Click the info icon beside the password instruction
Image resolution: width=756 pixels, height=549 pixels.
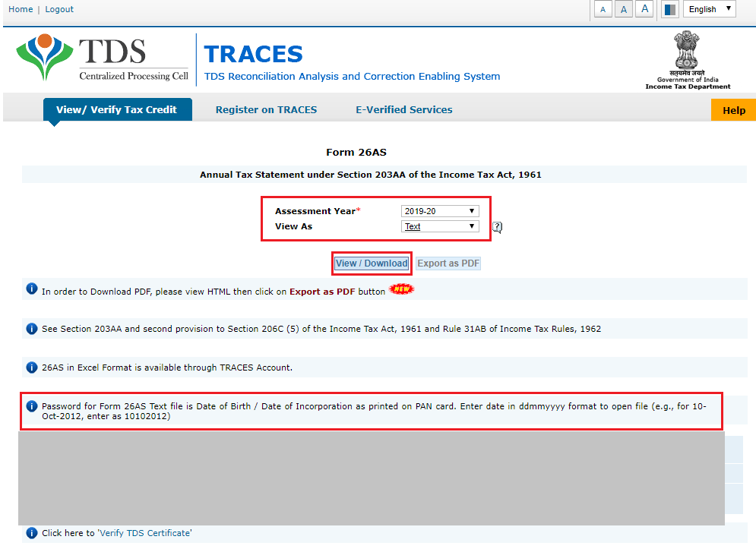[x=31, y=405]
